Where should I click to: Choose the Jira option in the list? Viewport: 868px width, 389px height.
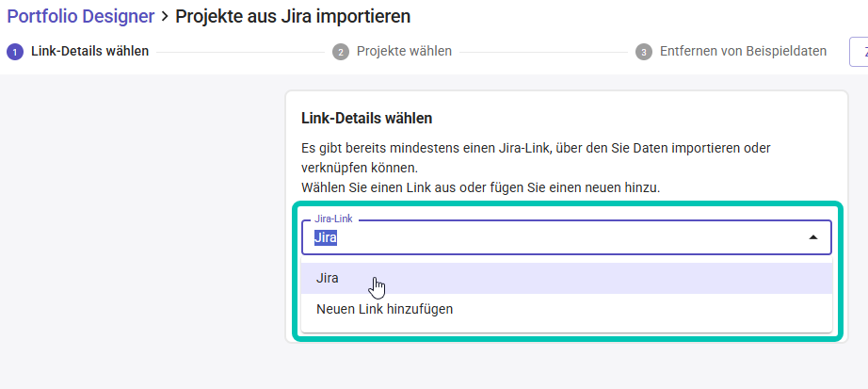pyautogui.click(x=567, y=278)
